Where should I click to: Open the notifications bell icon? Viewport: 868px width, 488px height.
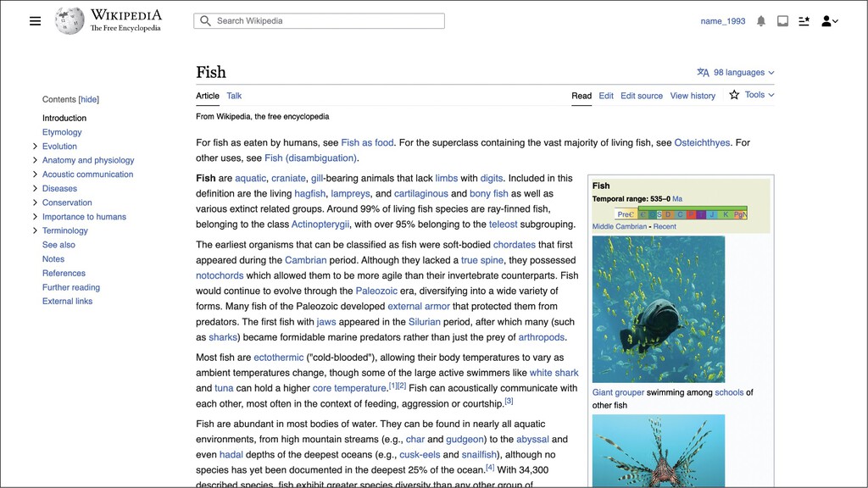coord(761,20)
